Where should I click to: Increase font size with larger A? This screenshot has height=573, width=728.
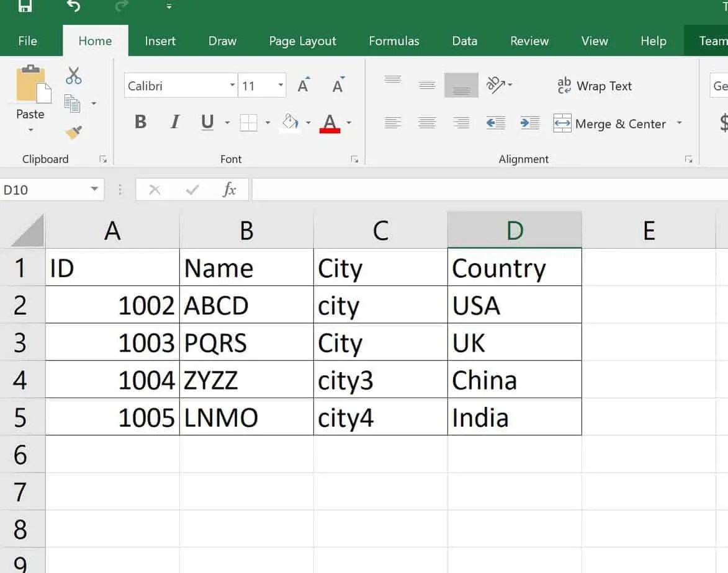pyautogui.click(x=303, y=86)
